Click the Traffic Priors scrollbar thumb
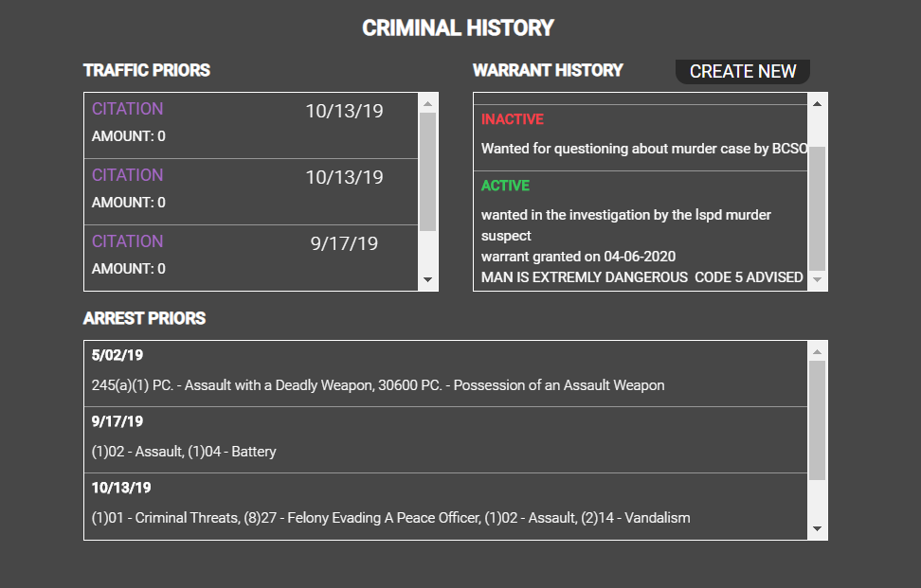The height and width of the screenshot is (588, 921). point(427,171)
